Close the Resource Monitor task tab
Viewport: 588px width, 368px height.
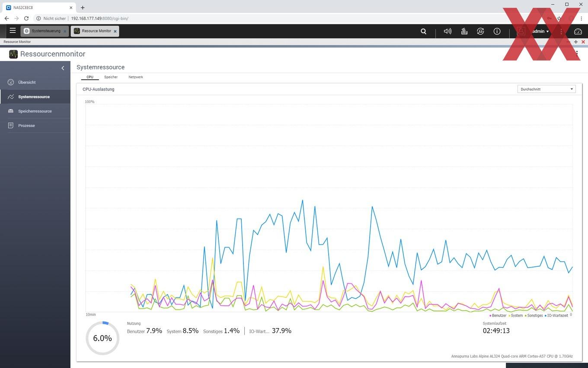115,31
